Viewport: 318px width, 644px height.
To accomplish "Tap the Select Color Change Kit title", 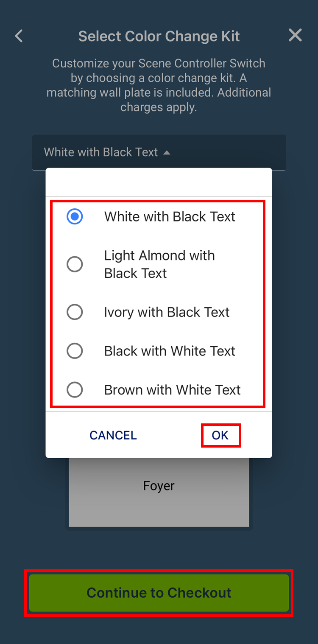I will 159,36.
